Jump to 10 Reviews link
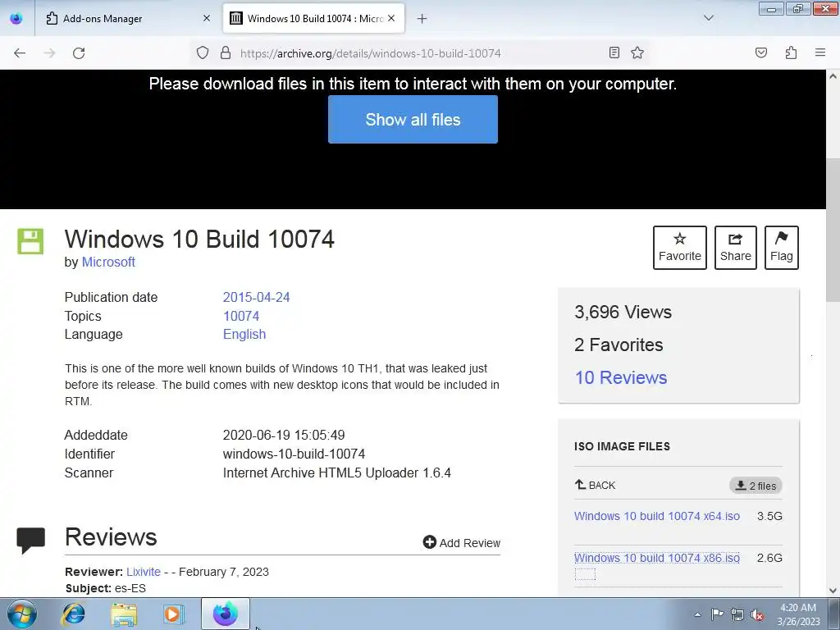The image size is (840, 630). tap(621, 377)
